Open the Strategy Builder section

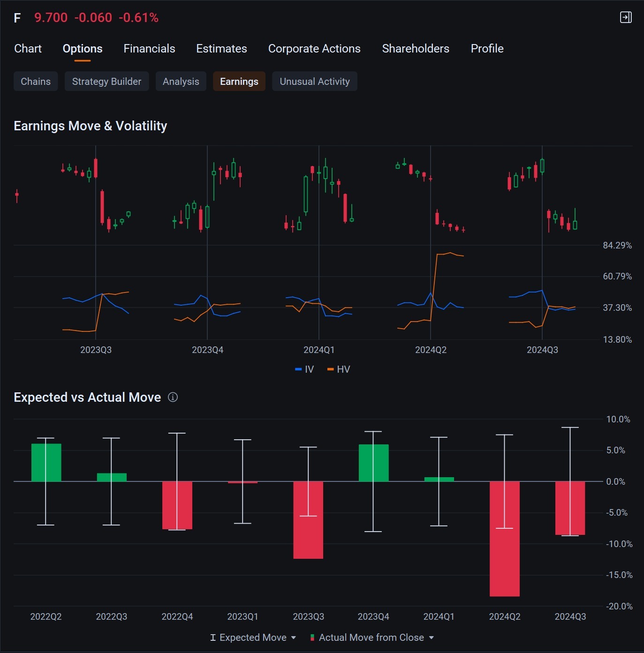(106, 82)
